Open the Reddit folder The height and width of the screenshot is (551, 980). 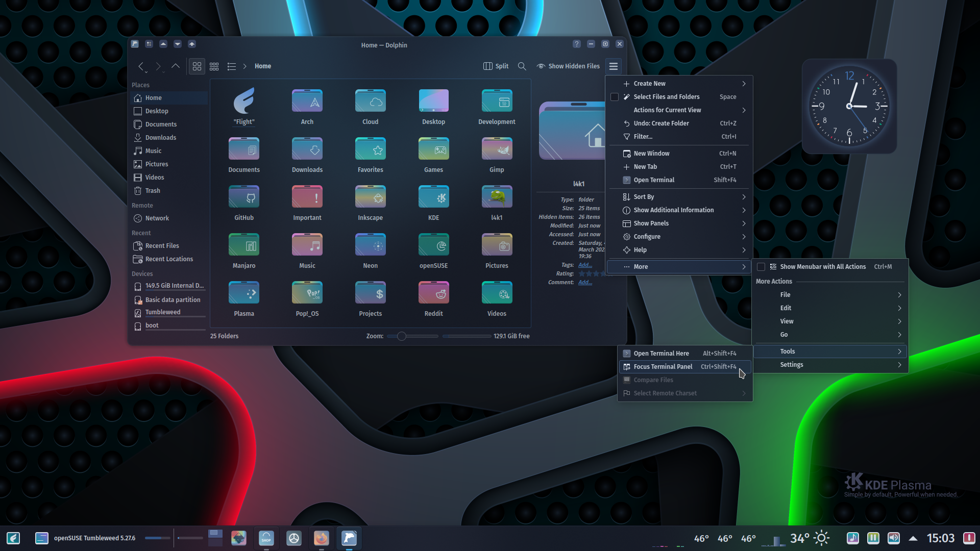(434, 299)
